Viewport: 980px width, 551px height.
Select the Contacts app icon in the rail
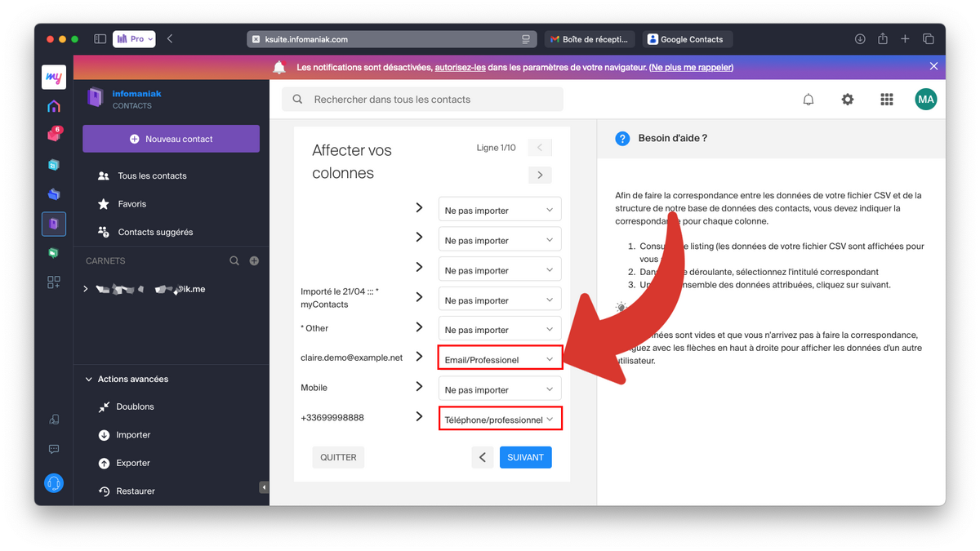point(54,224)
